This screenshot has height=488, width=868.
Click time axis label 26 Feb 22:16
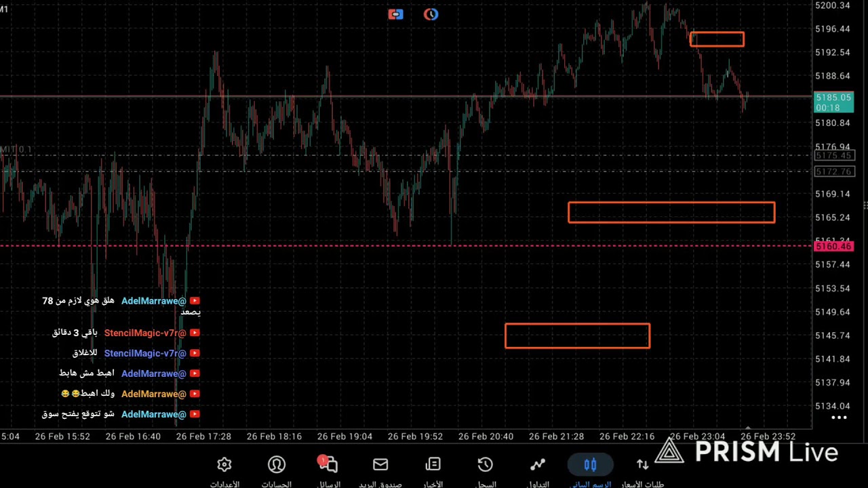point(627,436)
